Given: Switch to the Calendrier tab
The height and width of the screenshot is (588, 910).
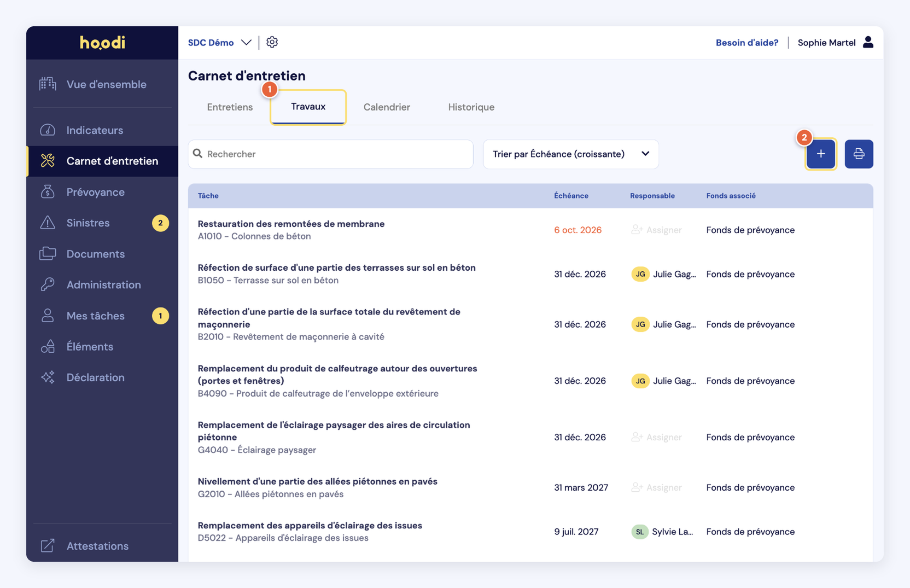Looking at the screenshot, I should tap(387, 107).
